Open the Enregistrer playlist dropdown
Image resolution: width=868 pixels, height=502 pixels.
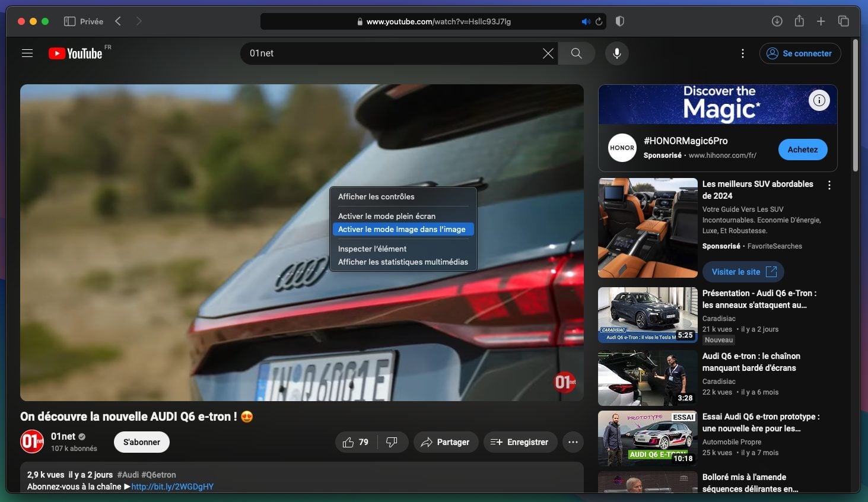pos(519,442)
